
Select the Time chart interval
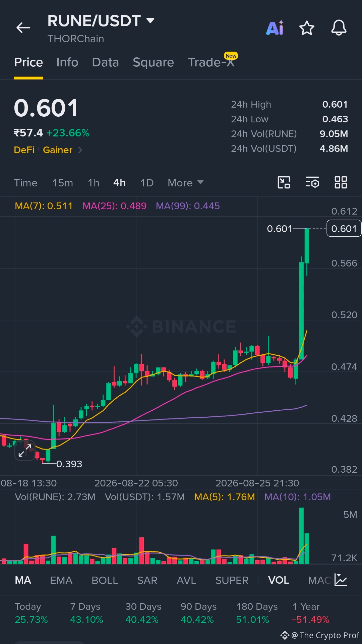click(25, 183)
